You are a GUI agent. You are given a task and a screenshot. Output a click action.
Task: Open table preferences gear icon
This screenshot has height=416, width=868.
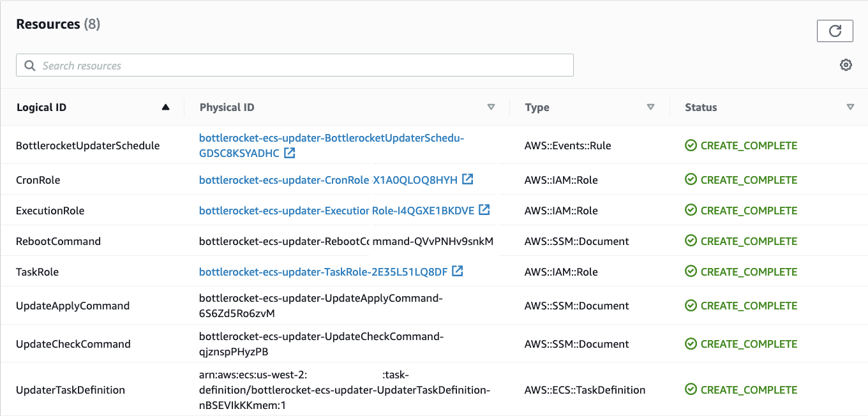tap(846, 65)
